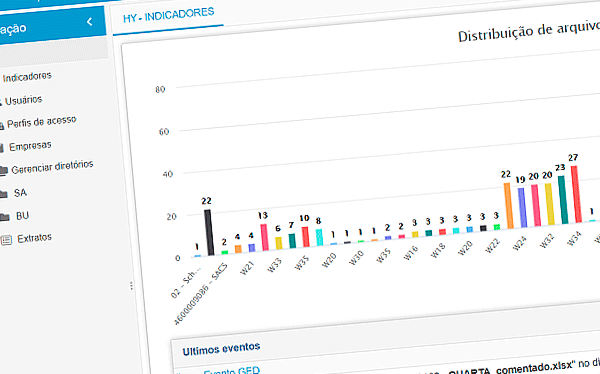Viewport: 600px width, 374px height.
Task: Collapse sidebar with left chevron arrow
Action: pos(90,22)
